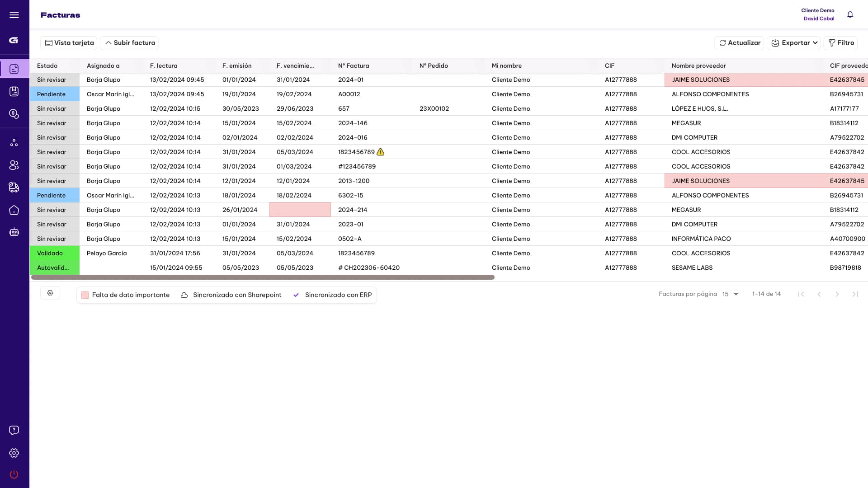Click the horizontal scrollbar under the table
868x488 pixels.
tap(263, 277)
